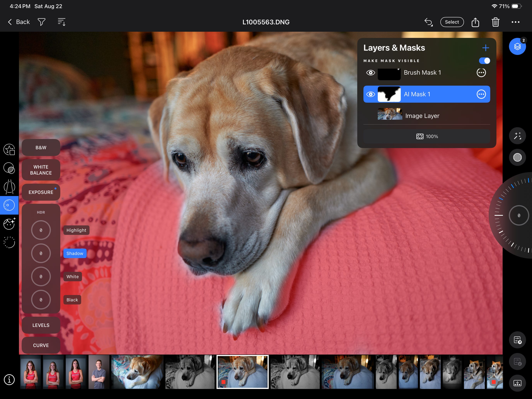
Task: Toggle the Layers panel button with badge 2
Action: click(517, 46)
